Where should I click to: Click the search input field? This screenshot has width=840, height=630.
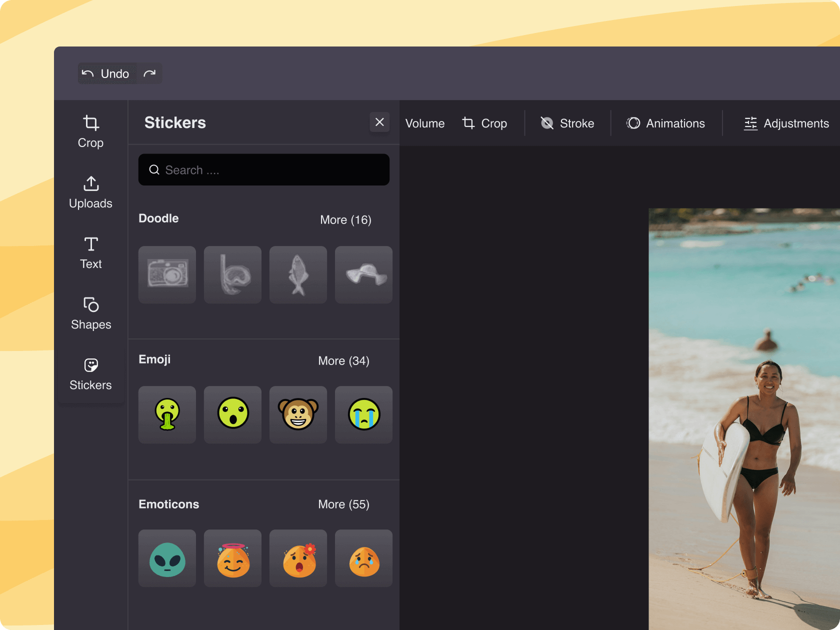[264, 169]
